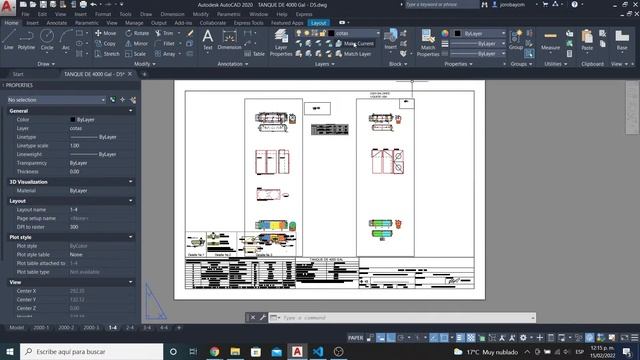Activate the Array tool
640x360 pixels.
[165, 53]
